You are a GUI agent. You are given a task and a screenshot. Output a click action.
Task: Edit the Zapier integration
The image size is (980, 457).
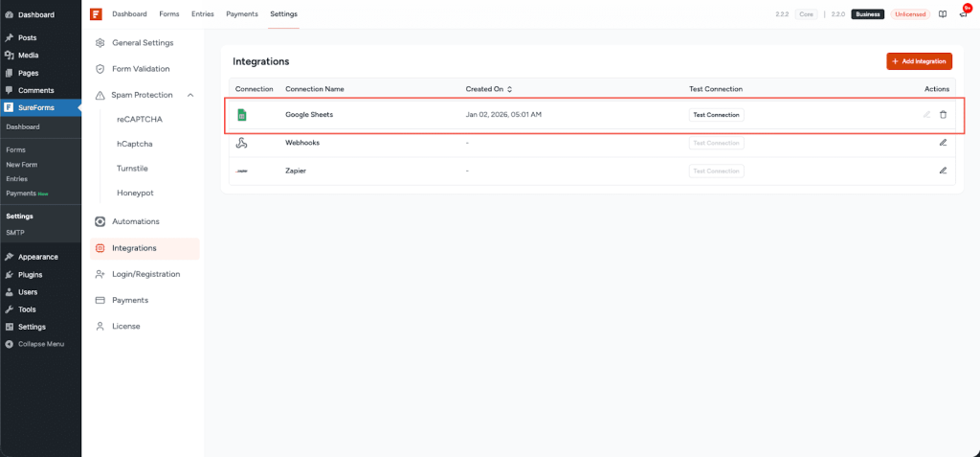click(943, 171)
